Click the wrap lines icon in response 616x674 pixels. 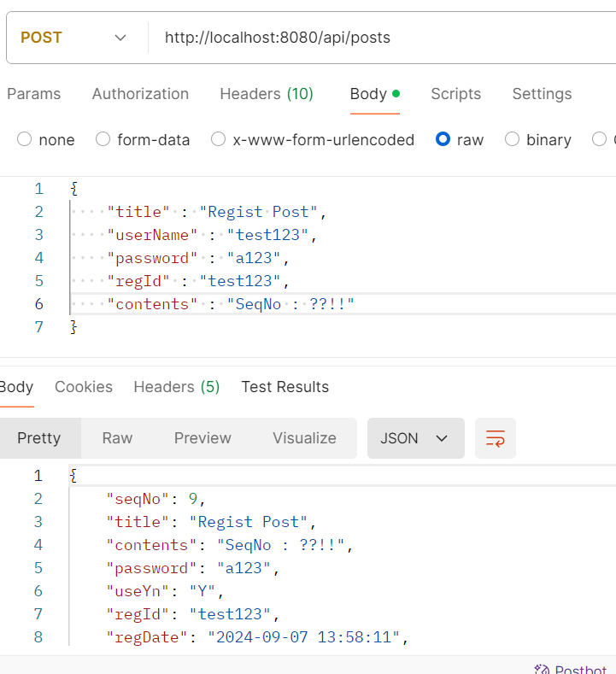pos(496,438)
